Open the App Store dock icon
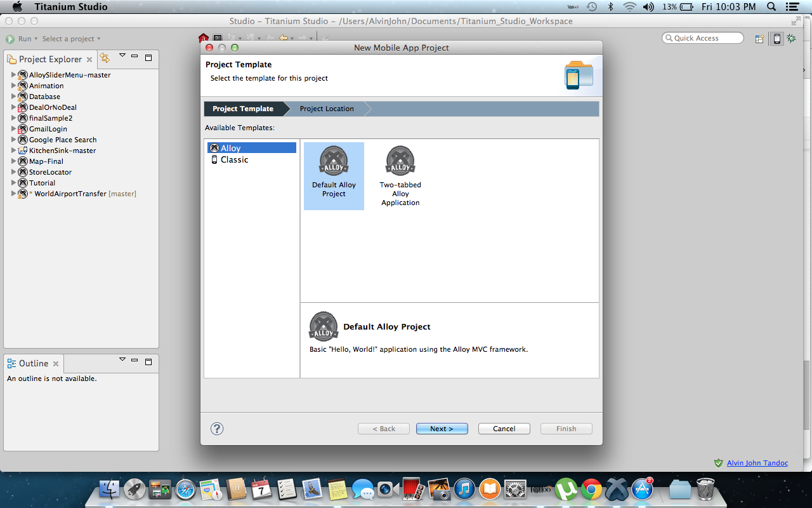The width and height of the screenshot is (812, 508). [x=643, y=489]
